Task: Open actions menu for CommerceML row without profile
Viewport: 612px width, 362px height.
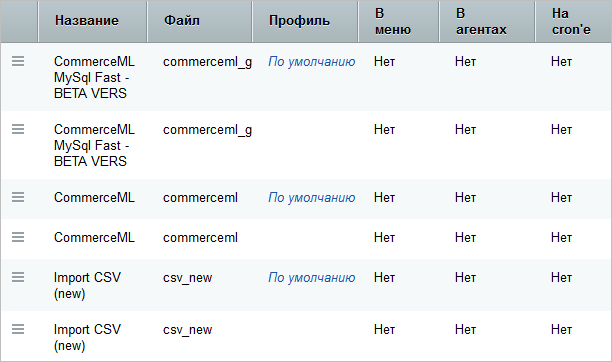Action: pyautogui.click(x=18, y=237)
